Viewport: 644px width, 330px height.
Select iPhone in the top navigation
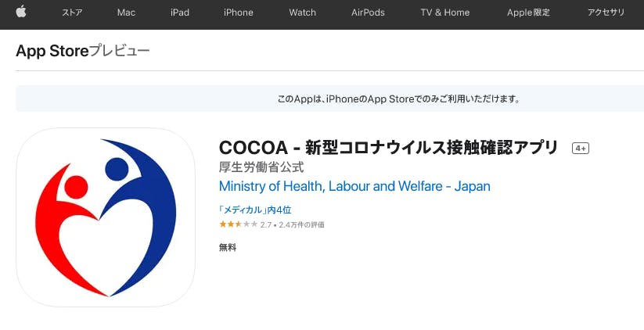[238, 13]
